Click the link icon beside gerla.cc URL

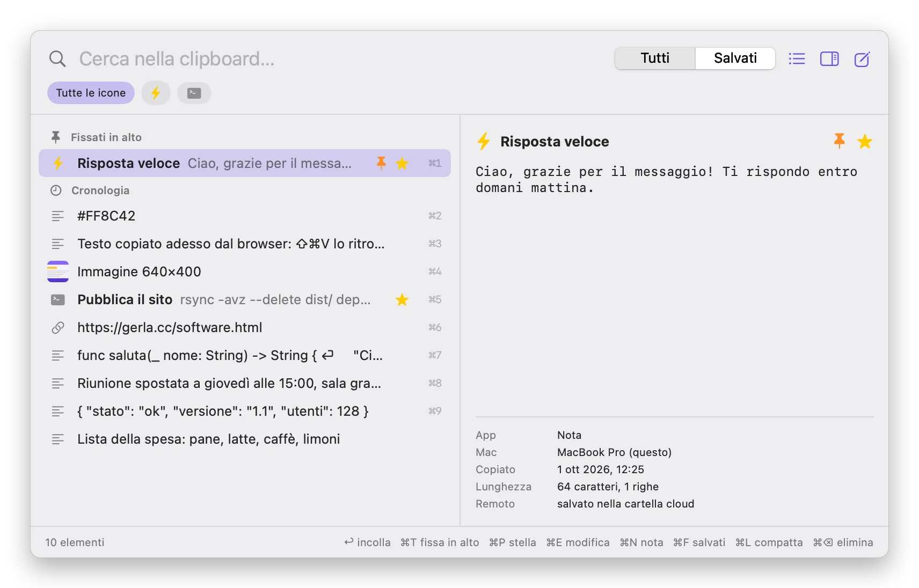pyautogui.click(x=58, y=327)
